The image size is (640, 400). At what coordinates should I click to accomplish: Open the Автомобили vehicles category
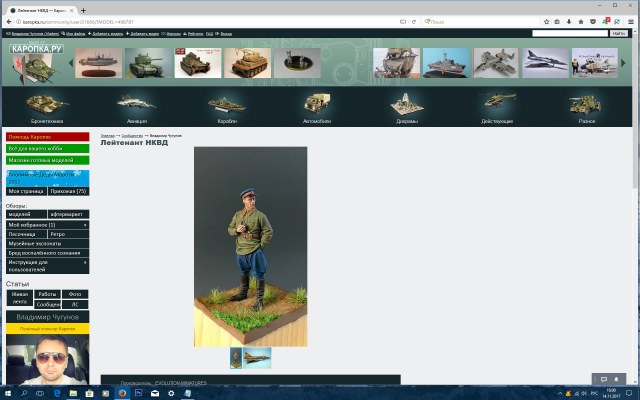316,105
